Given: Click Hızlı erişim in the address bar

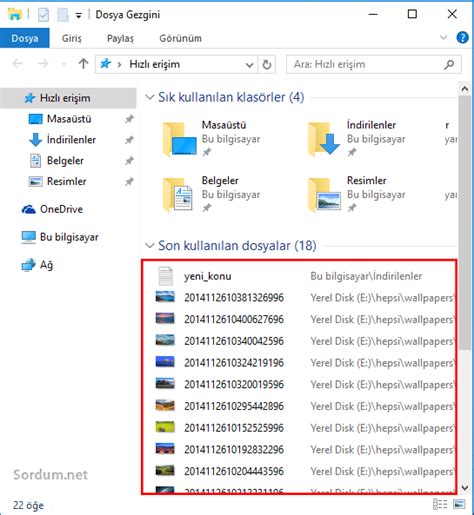Looking at the screenshot, I should [x=154, y=64].
